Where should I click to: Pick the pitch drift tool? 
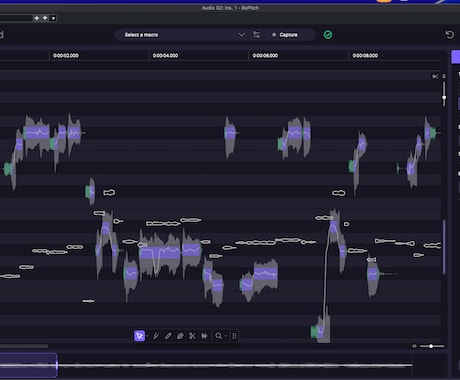pos(156,336)
